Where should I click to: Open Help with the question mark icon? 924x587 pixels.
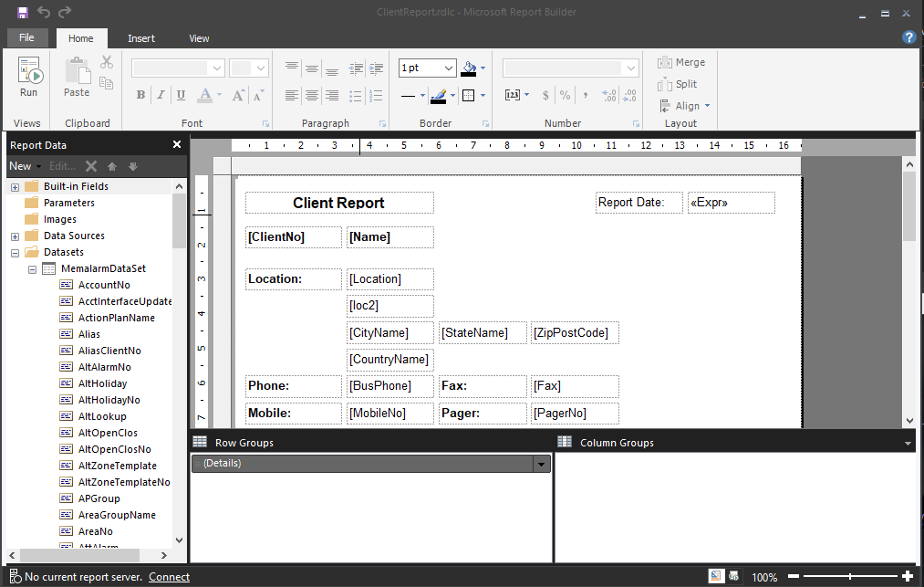pos(908,37)
